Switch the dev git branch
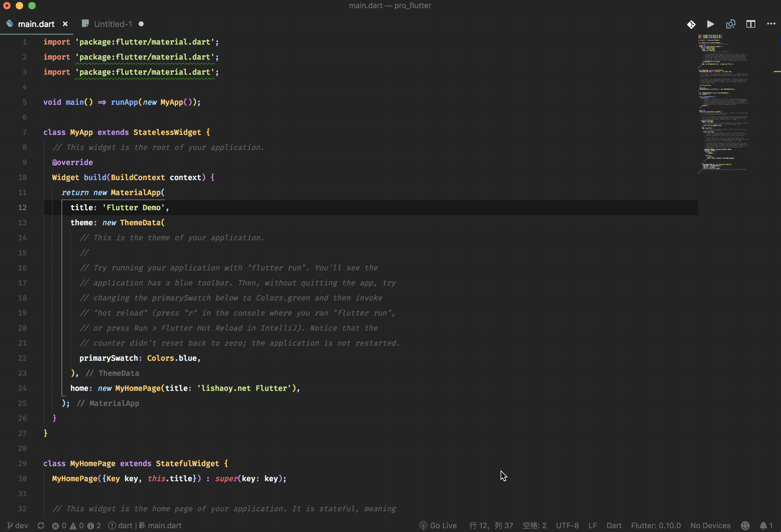Viewport: 781px width, 532px height. [18, 525]
